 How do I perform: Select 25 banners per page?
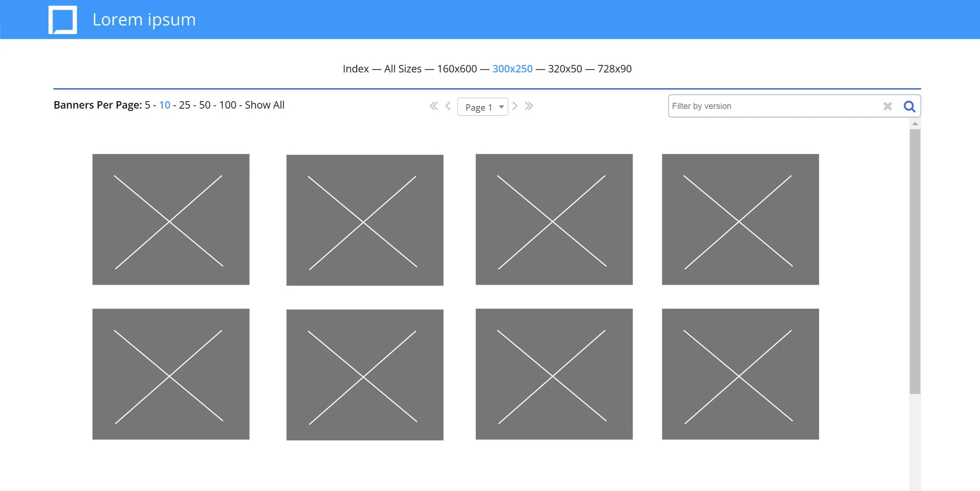click(185, 105)
